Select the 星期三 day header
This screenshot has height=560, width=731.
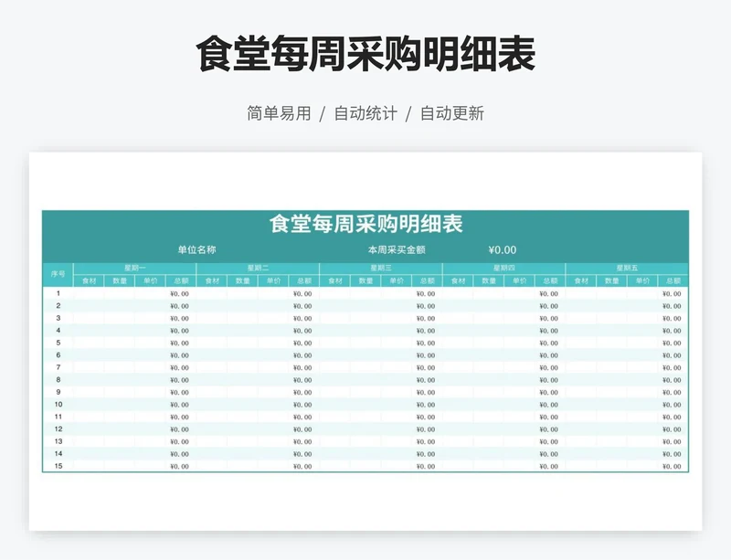pyautogui.click(x=384, y=266)
